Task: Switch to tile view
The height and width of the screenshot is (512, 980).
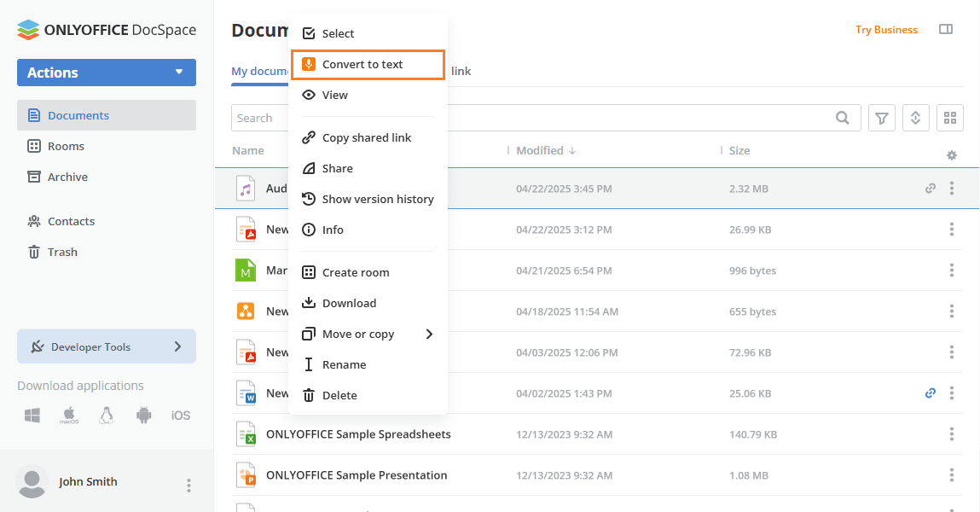Action: coord(950,118)
